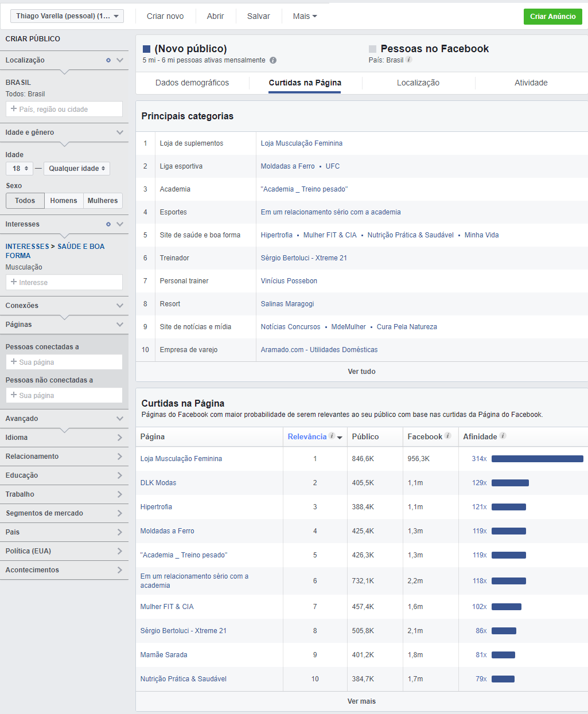Screen dimensions: 588x714
Task: Expand the Mais menu
Action: point(305,16)
